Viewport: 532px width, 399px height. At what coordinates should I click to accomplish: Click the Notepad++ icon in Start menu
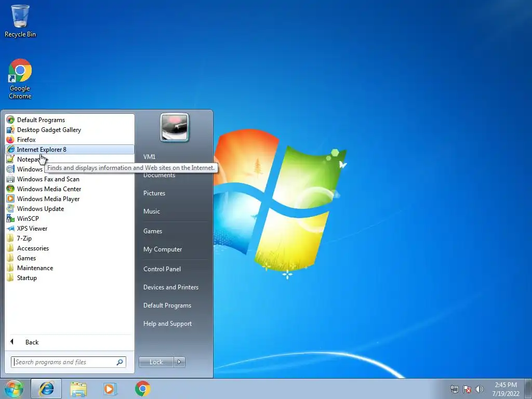[x=10, y=159]
